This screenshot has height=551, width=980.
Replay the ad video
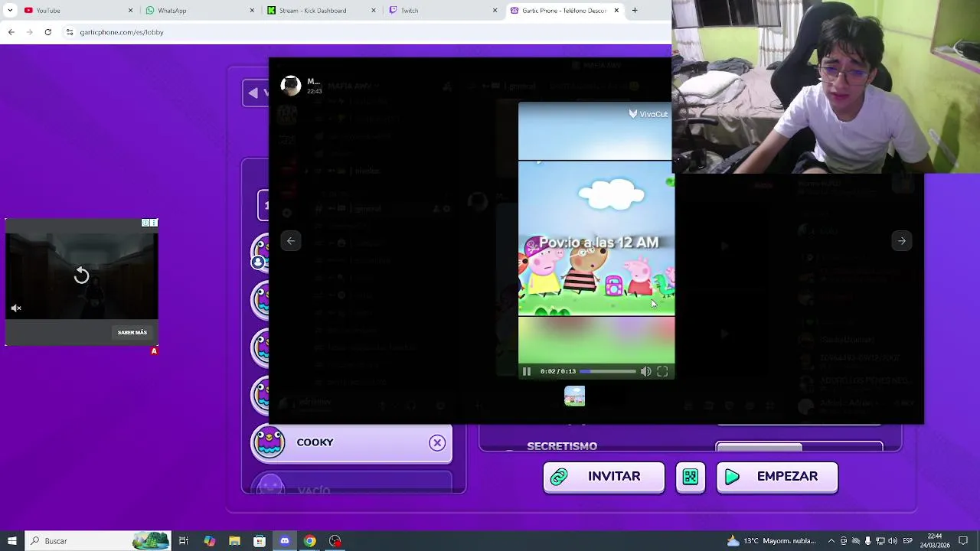click(x=81, y=275)
